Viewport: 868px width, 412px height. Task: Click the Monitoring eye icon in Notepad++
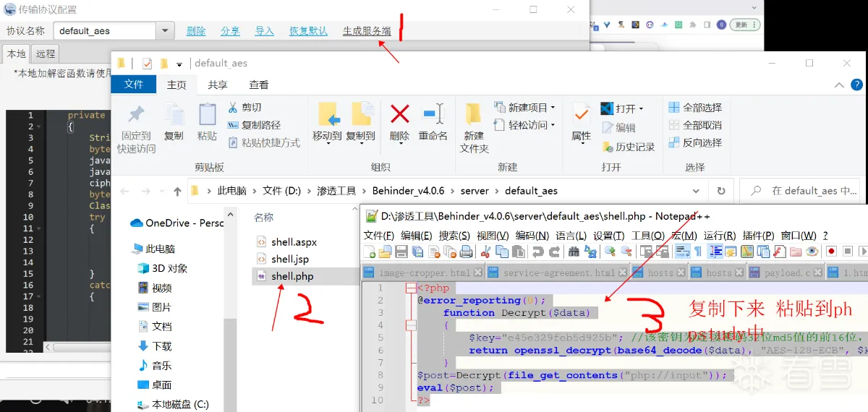812,252
